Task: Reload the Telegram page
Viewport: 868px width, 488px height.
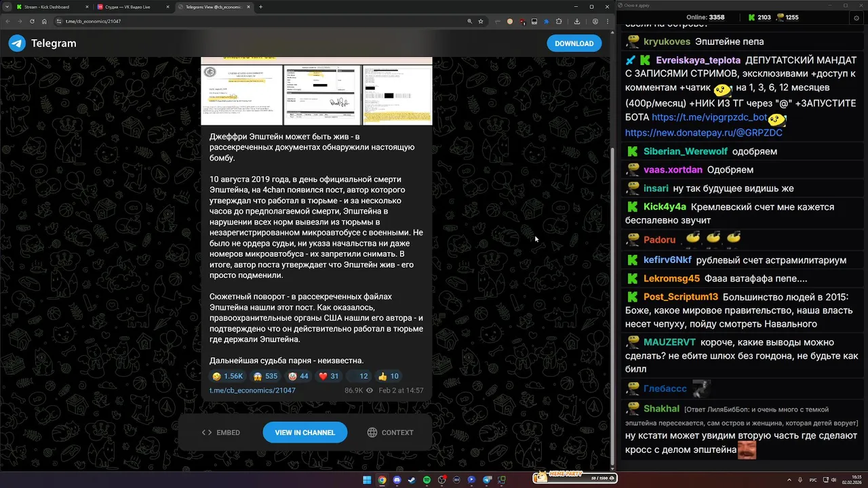Action: pos(31,21)
